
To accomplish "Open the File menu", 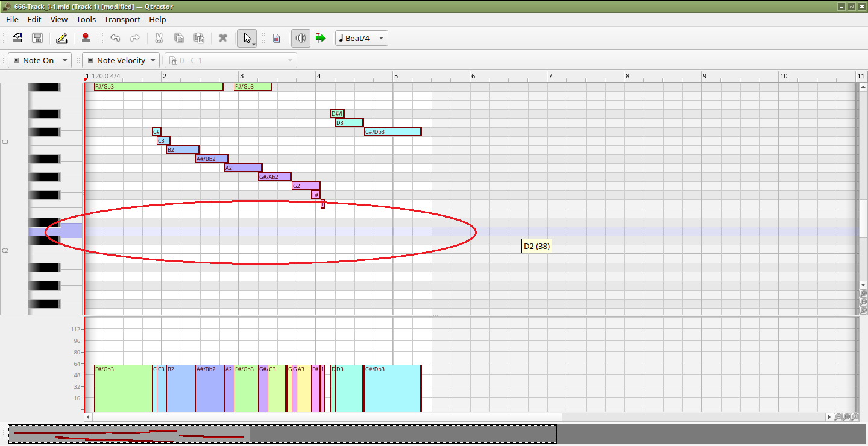I will pos(12,19).
